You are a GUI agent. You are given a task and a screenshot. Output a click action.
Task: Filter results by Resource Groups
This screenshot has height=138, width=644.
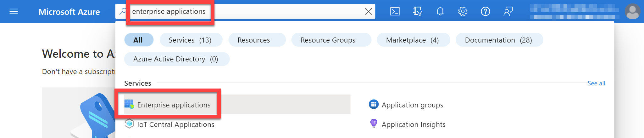pyautogui.click(x=331, y=40)
